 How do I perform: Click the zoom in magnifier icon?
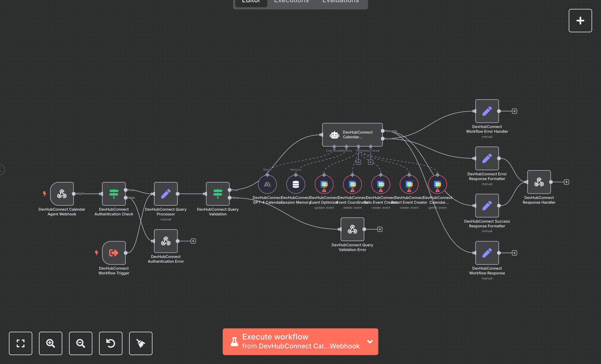(51, 343)
